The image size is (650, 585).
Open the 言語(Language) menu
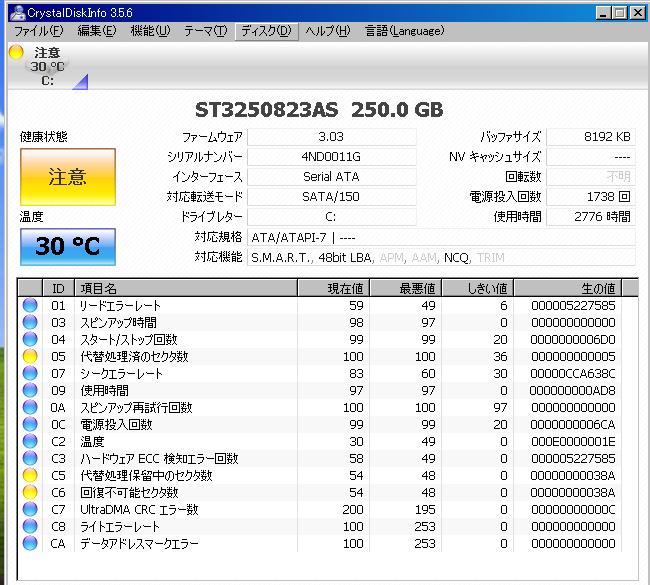[404, 31]
